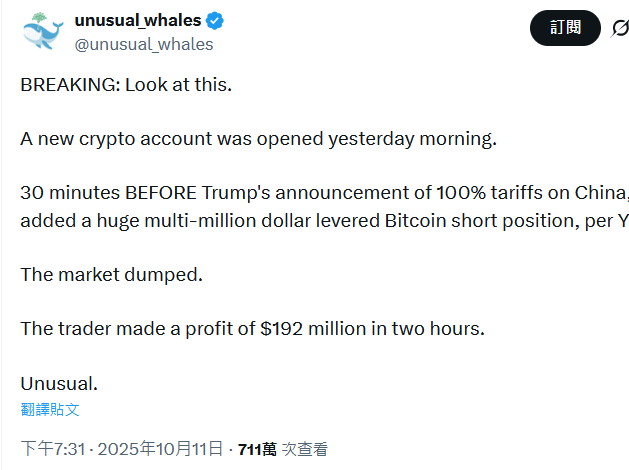Click 'The market dumped.' text
629x470 pixels.
pos(111,274)
